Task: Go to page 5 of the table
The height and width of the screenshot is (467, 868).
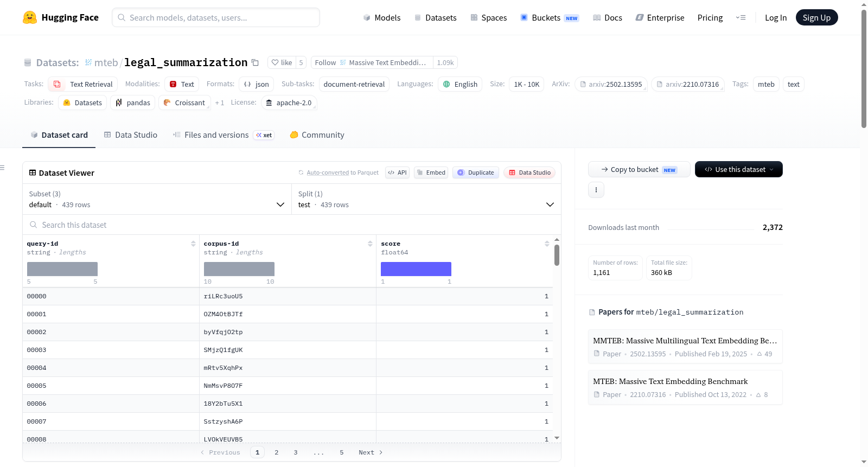Action: click(x=342, y=452)
